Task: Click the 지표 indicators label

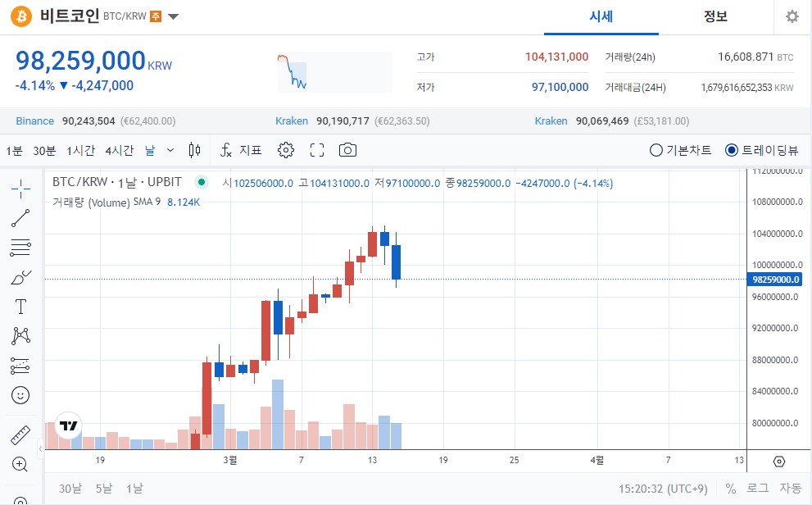Action: point(251,150)
